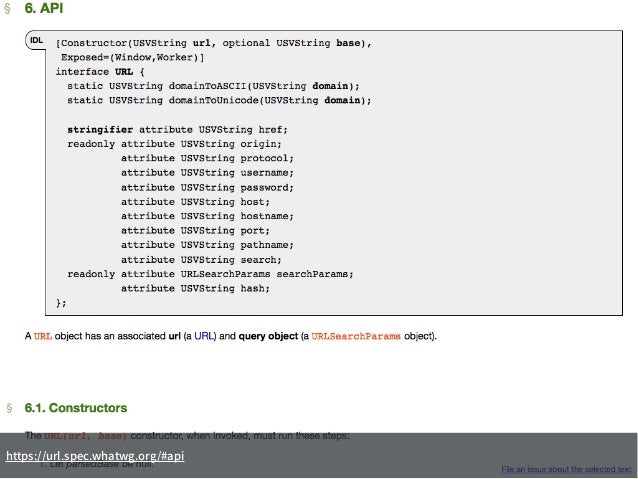
Task: Click 'interface URL {' line
Action: click(x=100, y=72)
